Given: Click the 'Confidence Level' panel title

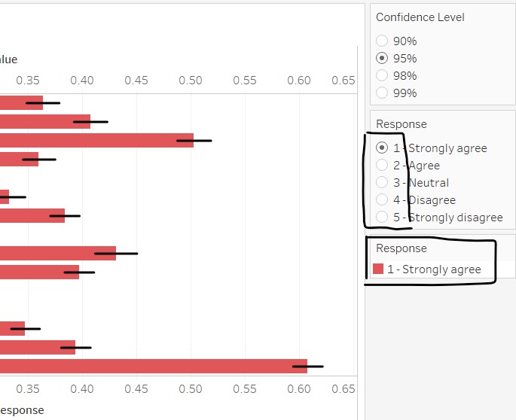Looking at the screenshot, I should click(420, 17).
